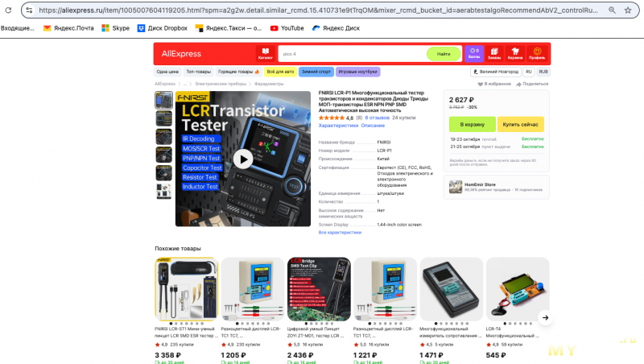644x364 pixels.
Task: Open Все характеристики link
Action: pos(340,233)
